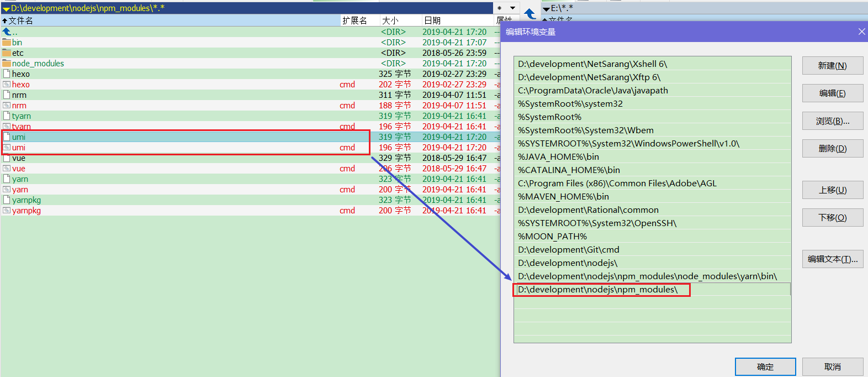The image size is (868, 377).
Task: Select the %JAVA_HOME%\bin path entry
Action: [x=652, y=157]
